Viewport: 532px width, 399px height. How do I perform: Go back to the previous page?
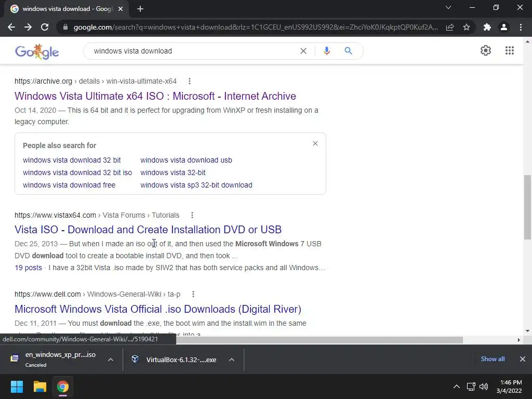click(x=11, y=27)
